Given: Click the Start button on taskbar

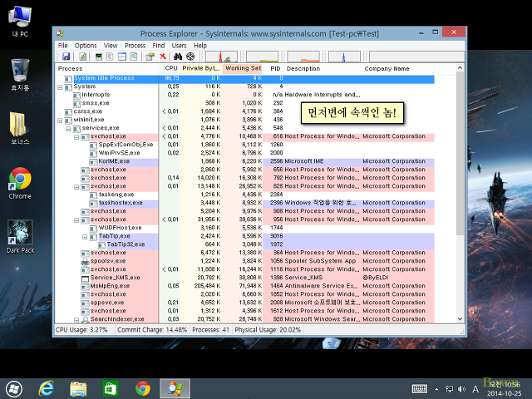Looking at the screenshot, I should [x=14, y=389].
